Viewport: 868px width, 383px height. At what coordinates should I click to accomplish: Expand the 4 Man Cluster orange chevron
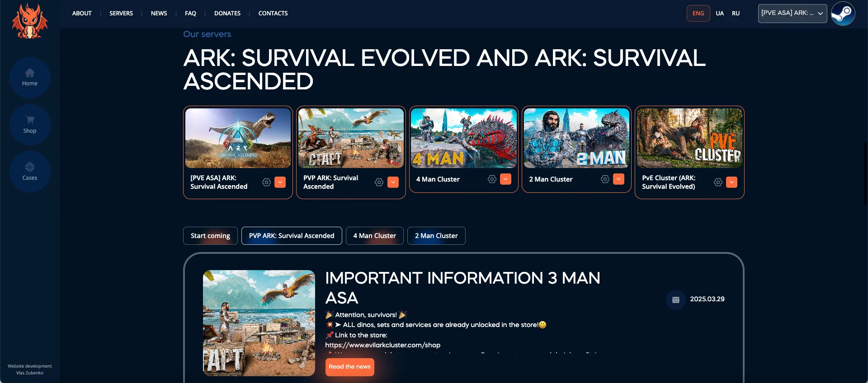pyautogui.click(x=506, y=179)
